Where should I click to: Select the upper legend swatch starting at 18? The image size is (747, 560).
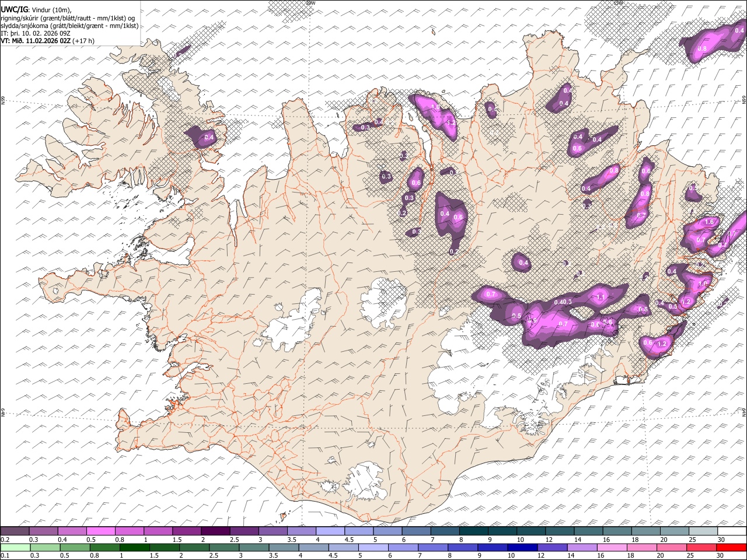click(645, 531)
